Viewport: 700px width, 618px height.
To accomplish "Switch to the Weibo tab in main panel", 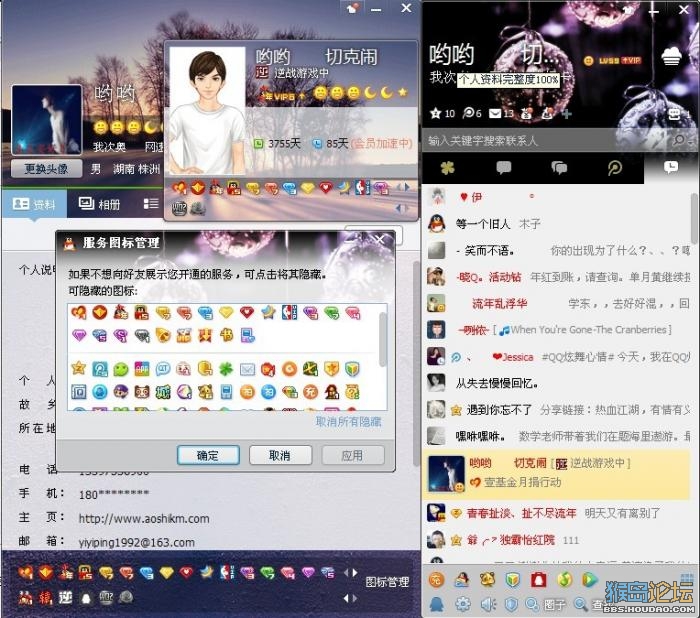I will 615,168.
